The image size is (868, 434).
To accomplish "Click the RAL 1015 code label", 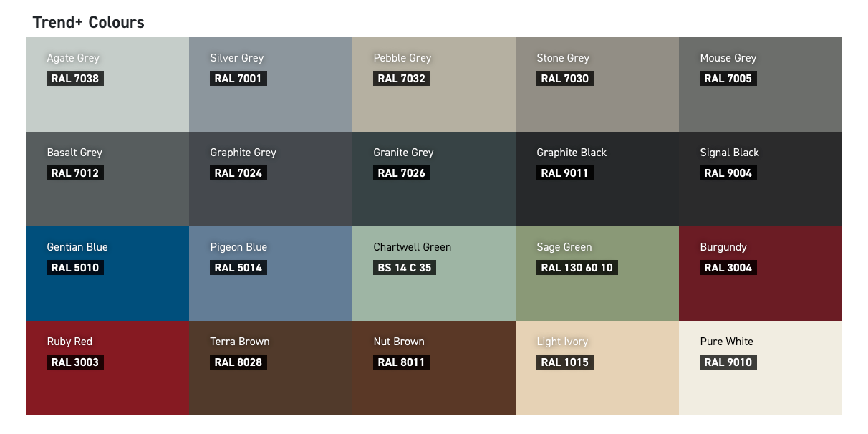I will [x=564, y=362].
